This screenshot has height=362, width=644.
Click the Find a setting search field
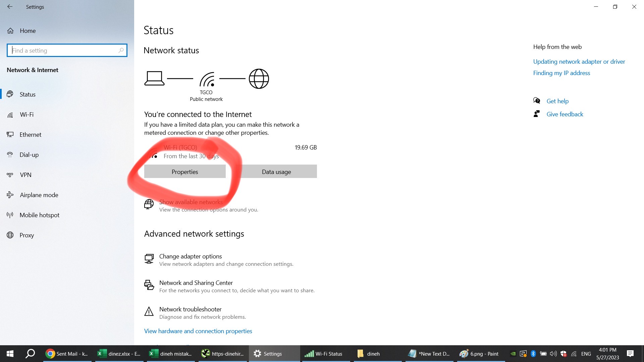point(66,50)
